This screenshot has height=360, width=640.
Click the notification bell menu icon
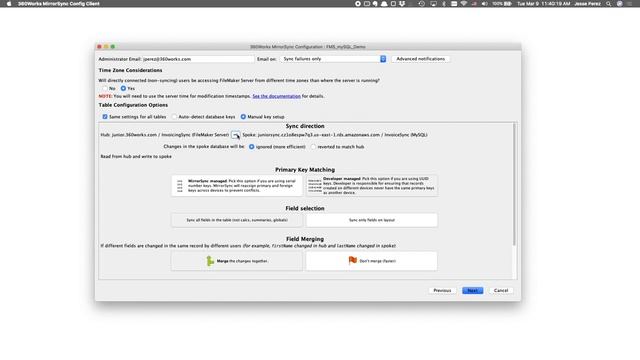click(384, 4)
